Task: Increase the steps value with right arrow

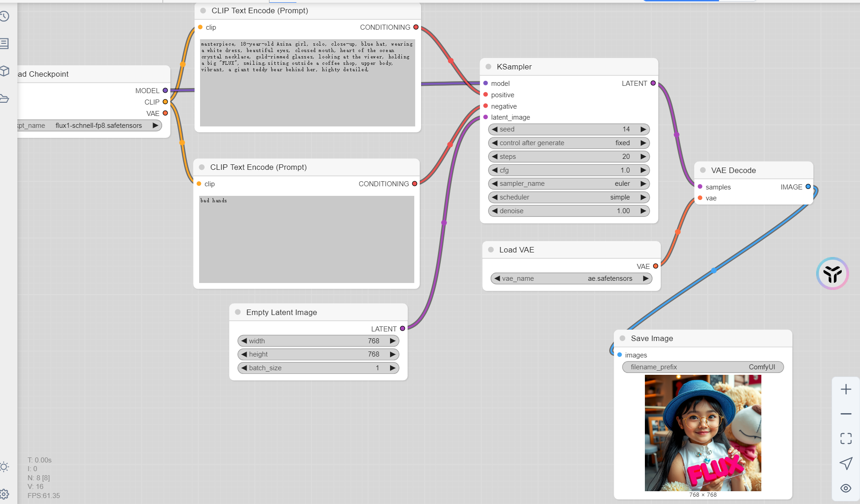Action: (x=643, y=157)
